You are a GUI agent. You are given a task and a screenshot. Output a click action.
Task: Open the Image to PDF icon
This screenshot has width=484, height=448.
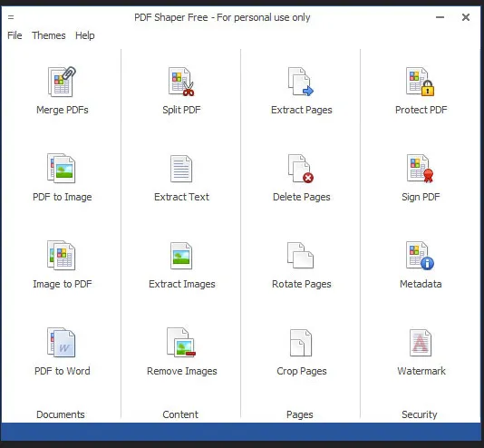pos(61,256)
